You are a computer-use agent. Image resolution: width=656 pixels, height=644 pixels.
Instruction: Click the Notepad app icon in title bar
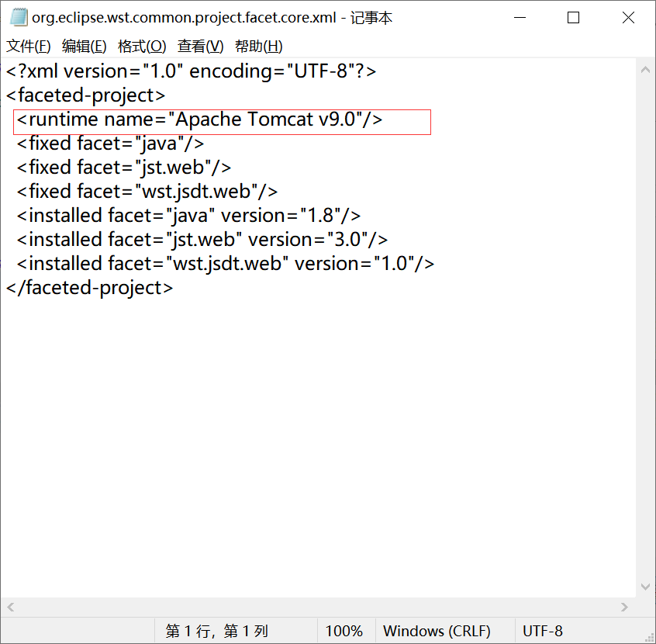19,18
